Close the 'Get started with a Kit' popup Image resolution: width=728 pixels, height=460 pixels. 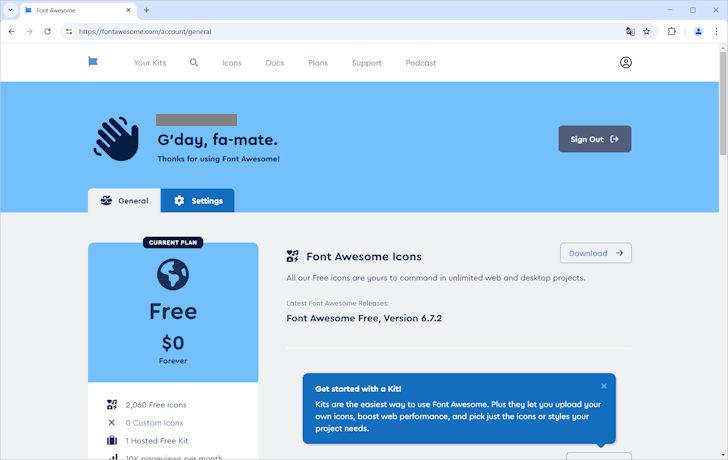pos(604,386)
